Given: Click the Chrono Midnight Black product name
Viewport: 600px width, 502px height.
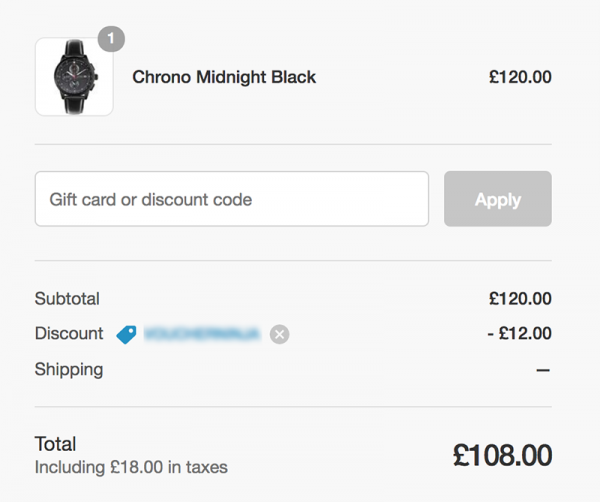Looking at the screenshot, I should click(224, 77).
